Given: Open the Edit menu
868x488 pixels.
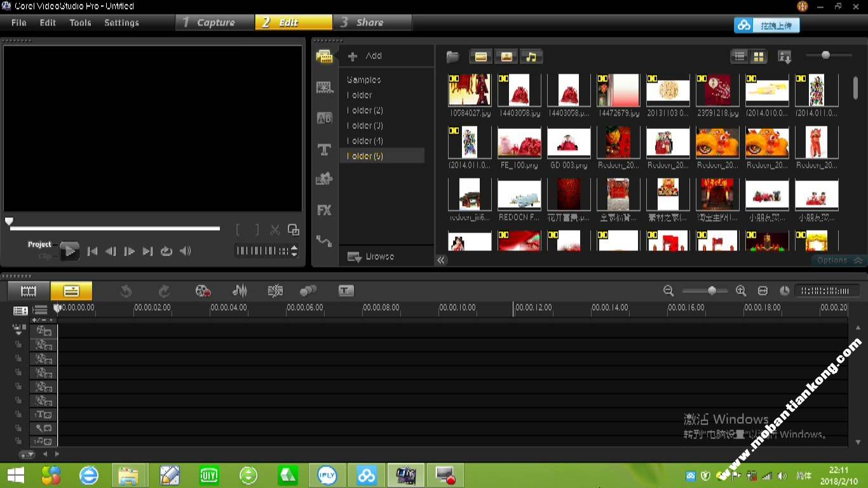Looking at the screenshot, I should [48, 22].
